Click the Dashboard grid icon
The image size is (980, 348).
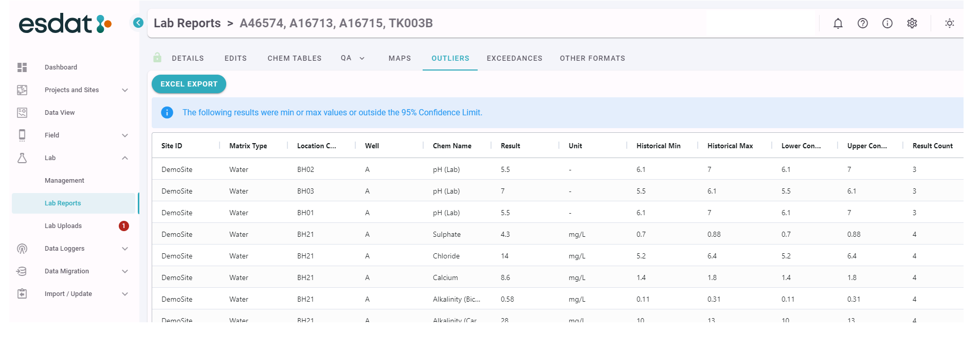[x=22, y=67]
